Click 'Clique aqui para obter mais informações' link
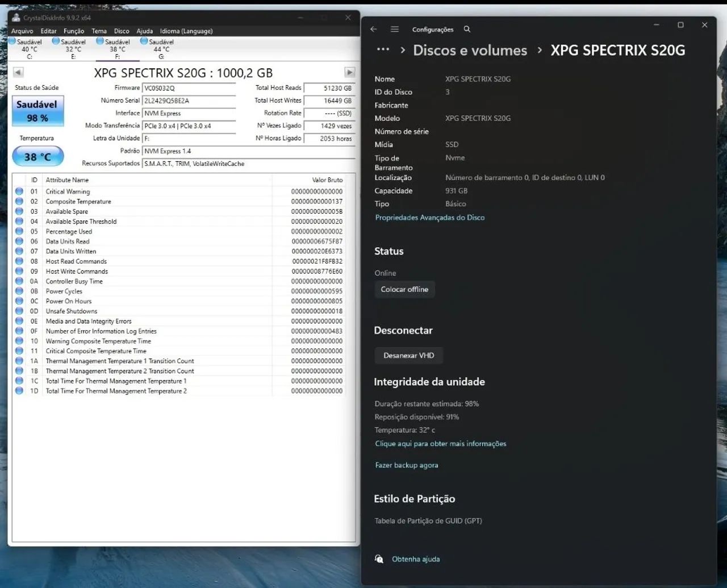This screenshot has width=727, height=588. 441,444
